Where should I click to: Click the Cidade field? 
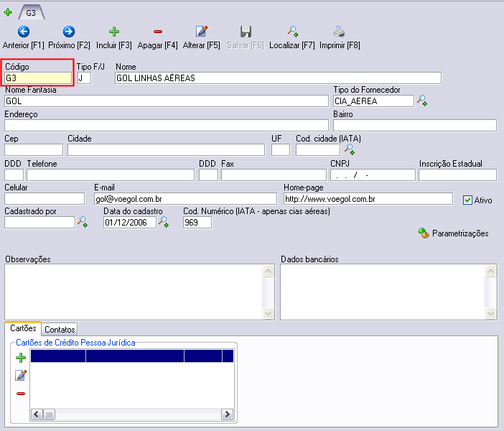[166, 150]
